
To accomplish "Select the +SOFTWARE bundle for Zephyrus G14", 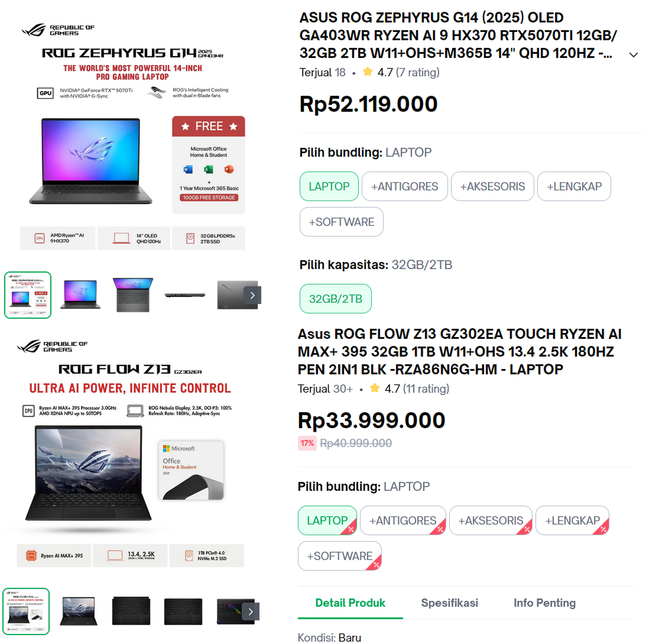I will [341, 222].
